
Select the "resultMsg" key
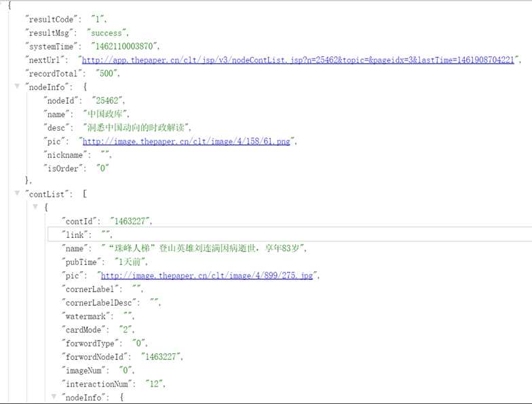(x=51, y=33)
